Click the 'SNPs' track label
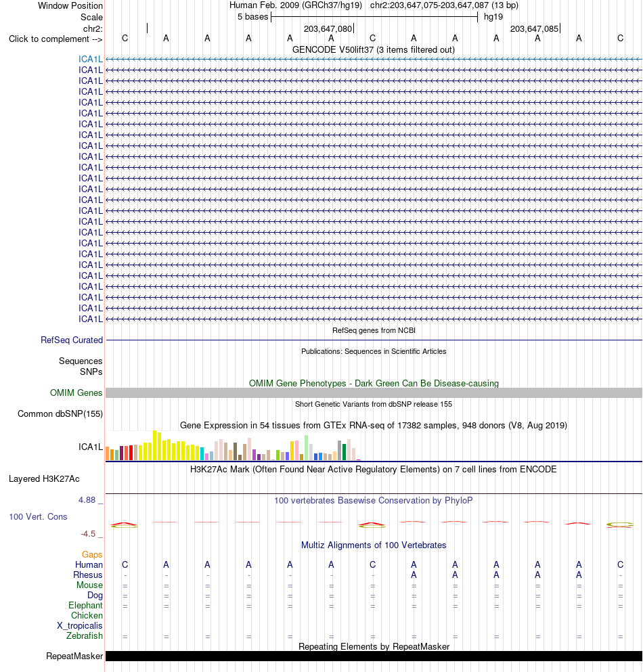The height and width of the screenshot is (672, 643). tap(91, 372)
